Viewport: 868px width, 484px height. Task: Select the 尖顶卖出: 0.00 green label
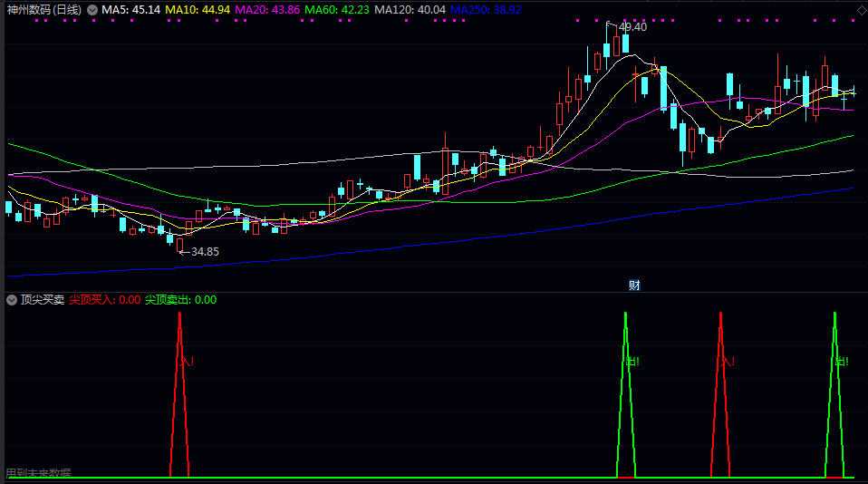[180, 300]
